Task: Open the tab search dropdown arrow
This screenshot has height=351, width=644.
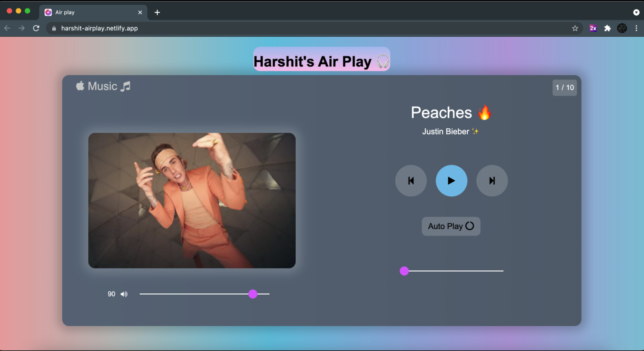Action: (x=636, y=13)
